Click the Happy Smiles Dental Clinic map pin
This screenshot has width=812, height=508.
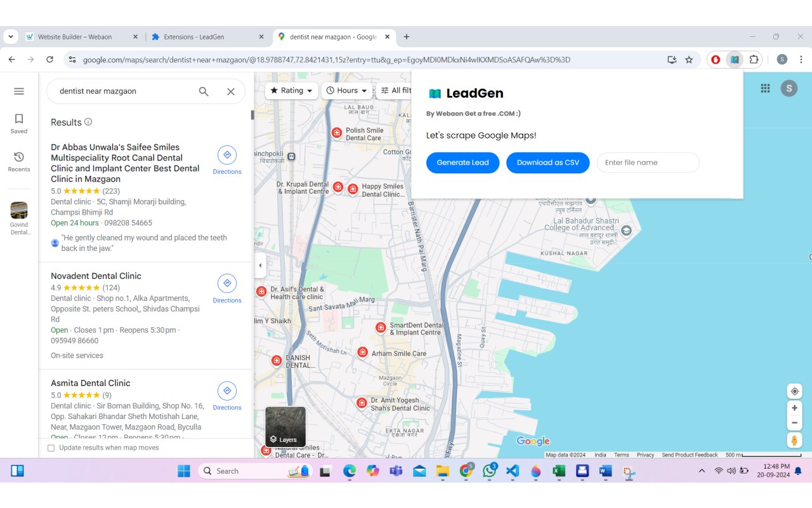(353, 189)
